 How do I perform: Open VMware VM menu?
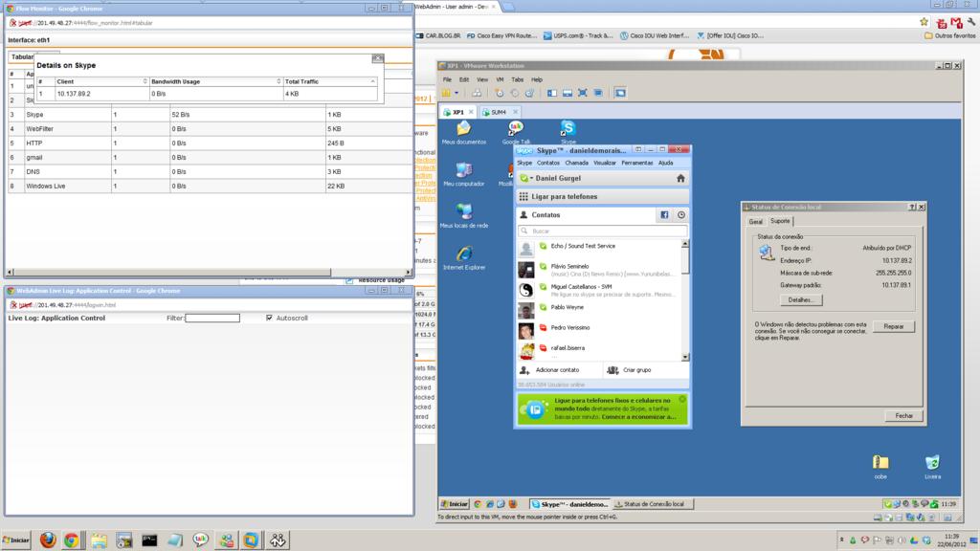click(500, 80)
